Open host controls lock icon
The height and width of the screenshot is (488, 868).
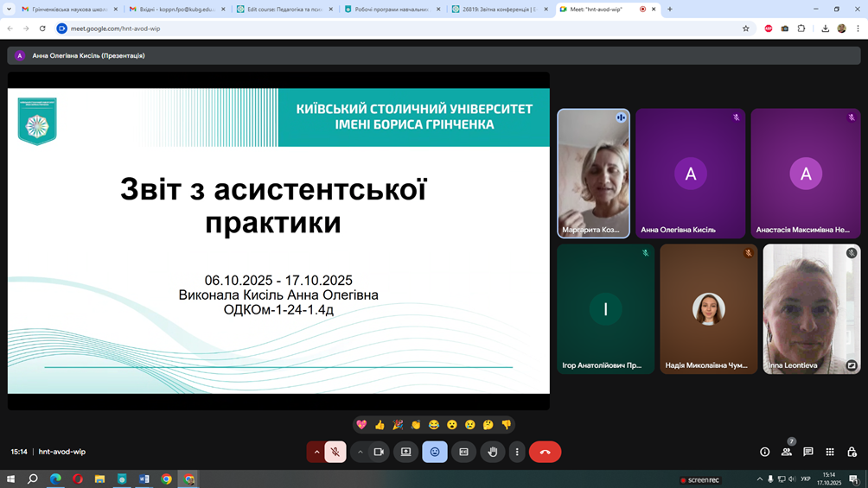852,452
